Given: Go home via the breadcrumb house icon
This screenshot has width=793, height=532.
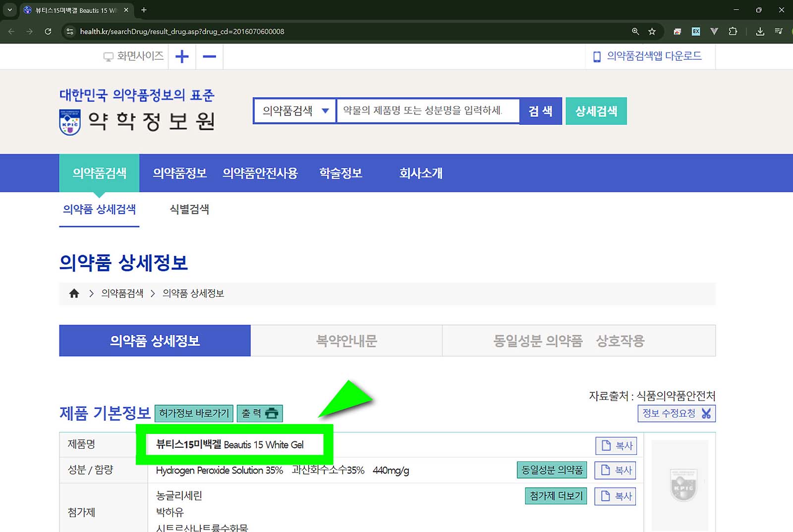Looking at the screenshot, I should point(73,293).
